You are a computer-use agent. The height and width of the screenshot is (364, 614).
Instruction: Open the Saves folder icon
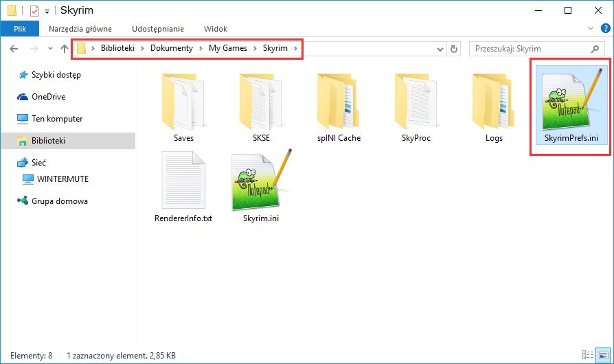183,102
